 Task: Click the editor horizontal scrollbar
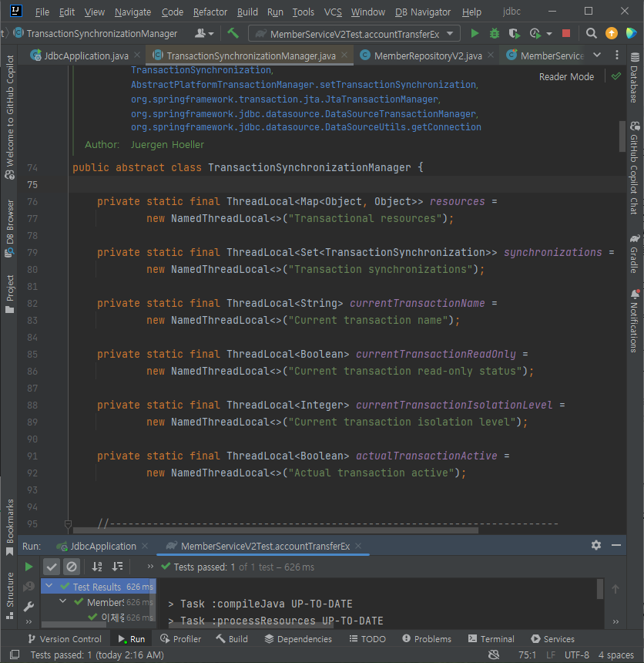(x=276, y=530)
